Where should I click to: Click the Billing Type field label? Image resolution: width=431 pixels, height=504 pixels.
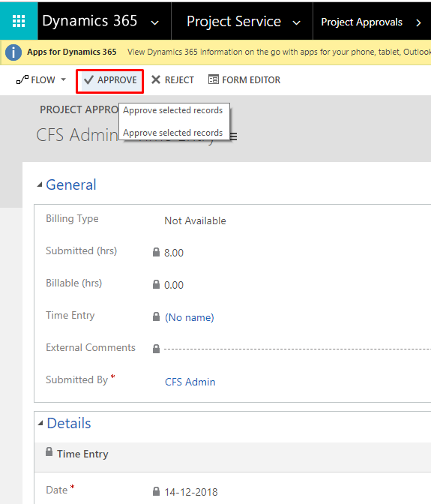[72, 218]
